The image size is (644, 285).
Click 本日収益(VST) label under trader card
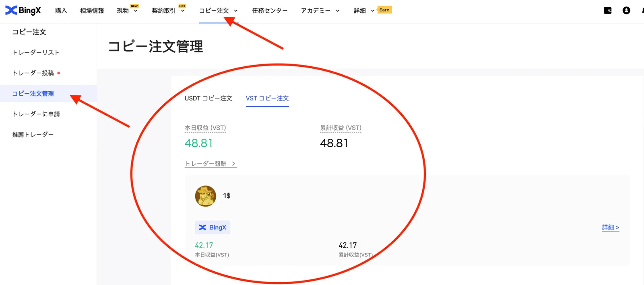[x=212, y=255]
